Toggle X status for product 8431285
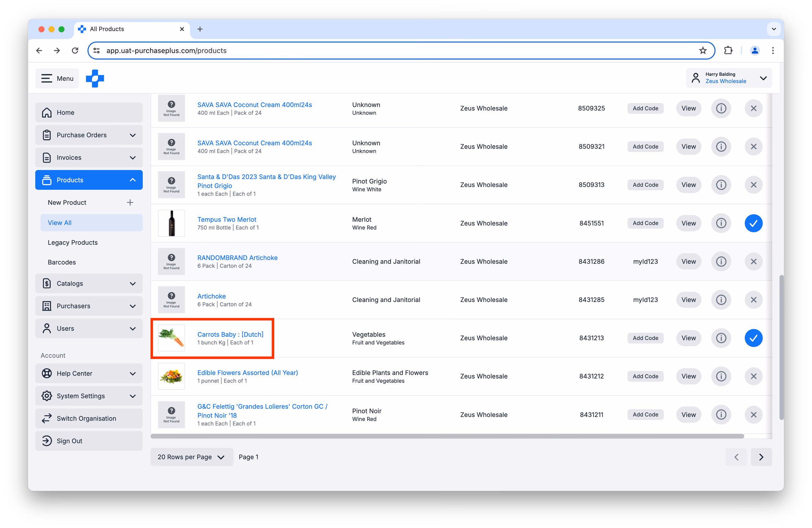Viewport: 812px width, 528px height. [753, 299]
